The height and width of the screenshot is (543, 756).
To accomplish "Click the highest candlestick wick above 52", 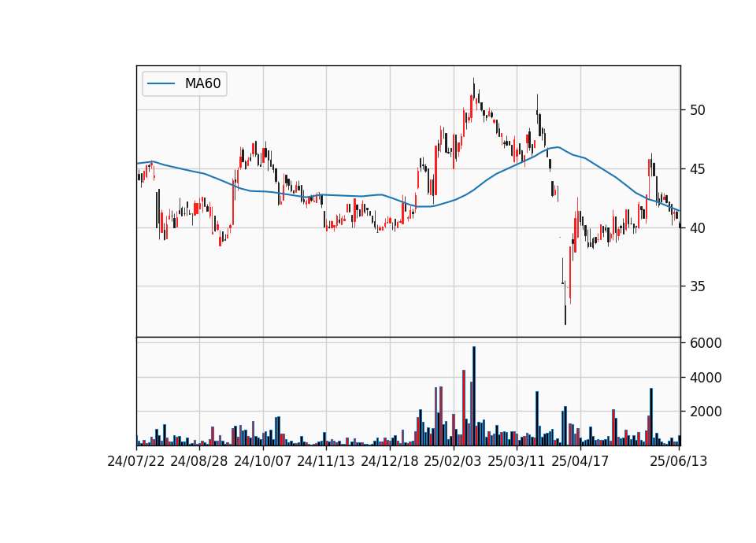I will (473, 89).
